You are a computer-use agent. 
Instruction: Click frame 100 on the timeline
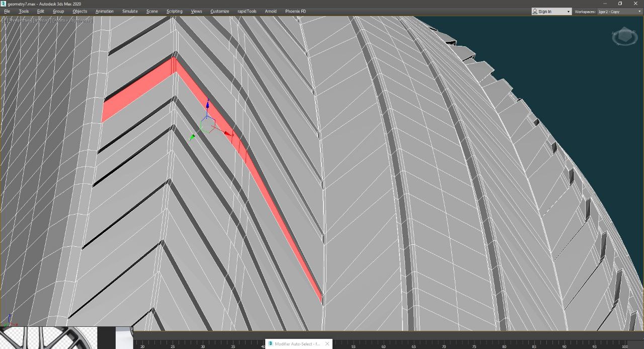624,346
